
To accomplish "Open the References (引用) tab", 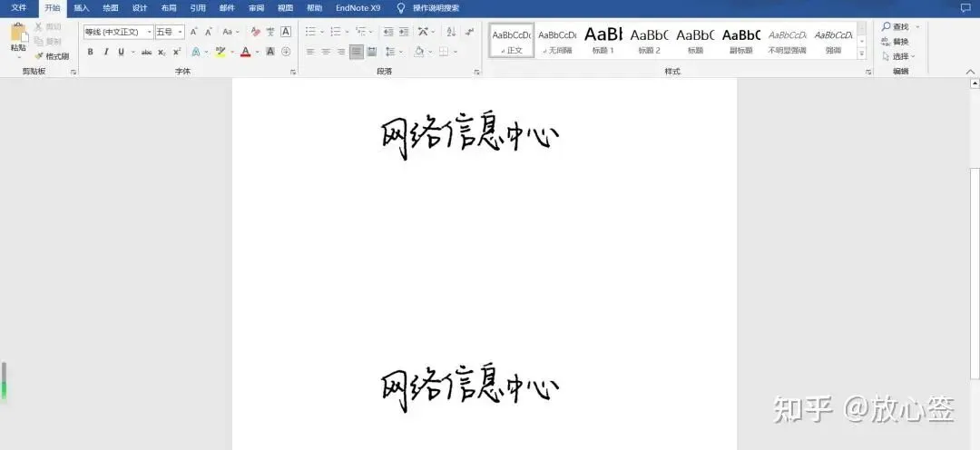I will click(198, 8).
